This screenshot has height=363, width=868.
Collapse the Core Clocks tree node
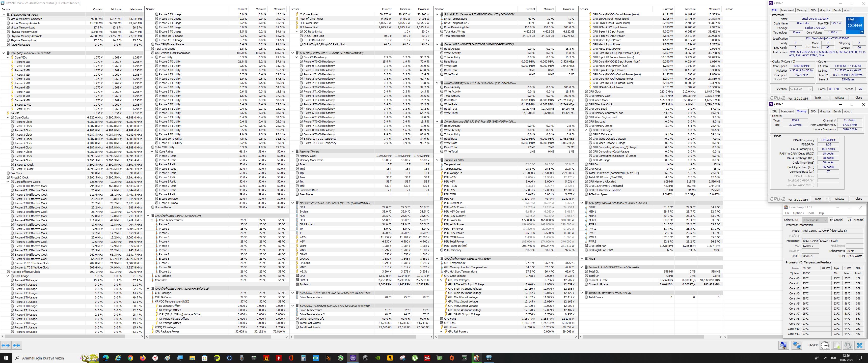pyautogui.click(x=8, y=117)
